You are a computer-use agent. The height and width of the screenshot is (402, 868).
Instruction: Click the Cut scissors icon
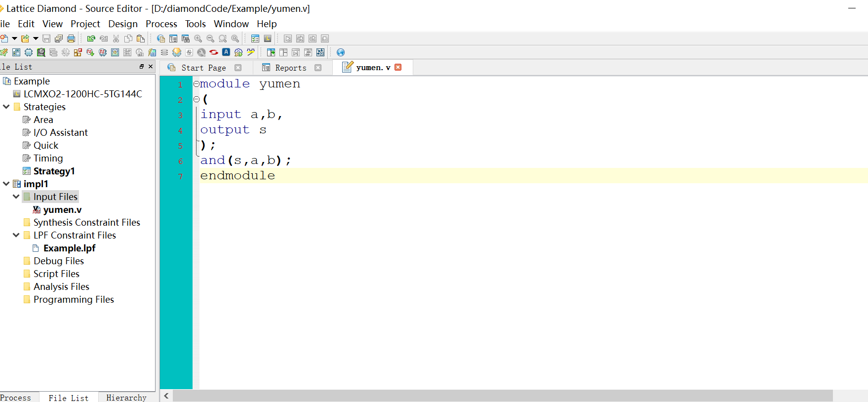coord(116,39)
